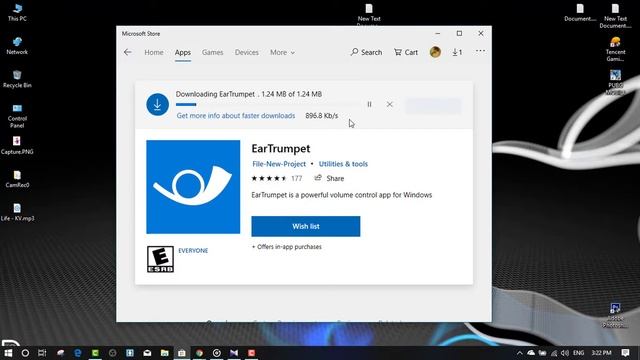Open the Windows Start menu
640x360 pixels.
(8, 353)
